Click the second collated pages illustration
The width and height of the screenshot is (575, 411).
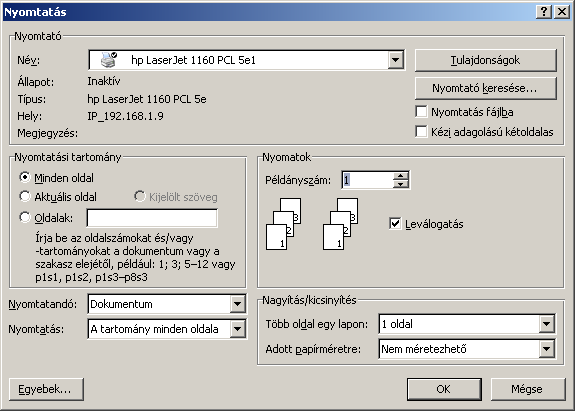tap(340, 224)
